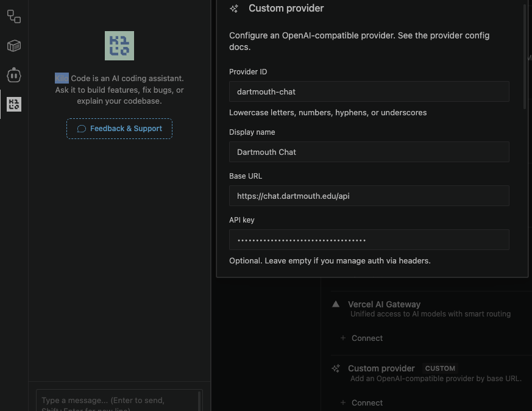Focus the Base URL input field

click(369, 196)
